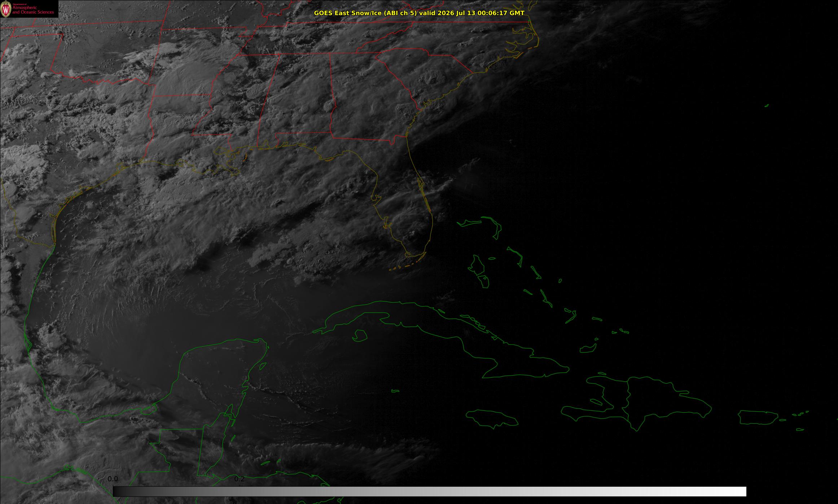Click the Grand Bahama island outline
Viewport: 838px width, 504px height.
[x=469, y=223]
